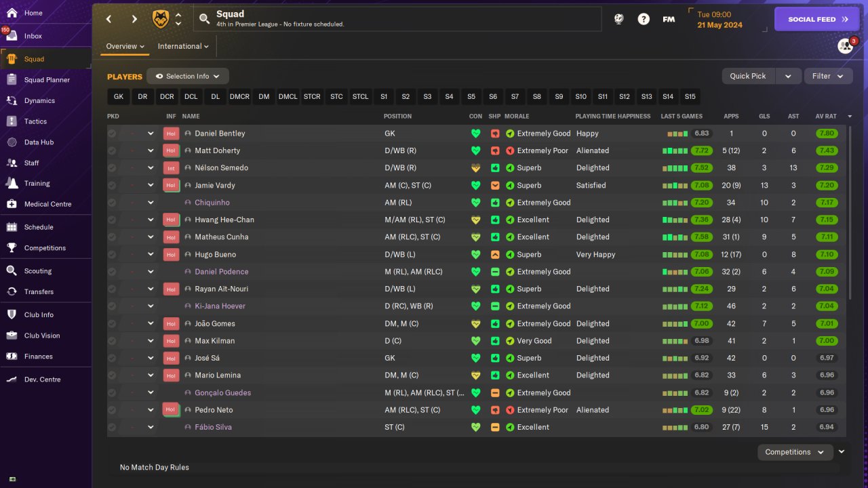Expand the arrow next to Quick Pick
The width and height of the screenshot is (868, 488).
[788, 76]
